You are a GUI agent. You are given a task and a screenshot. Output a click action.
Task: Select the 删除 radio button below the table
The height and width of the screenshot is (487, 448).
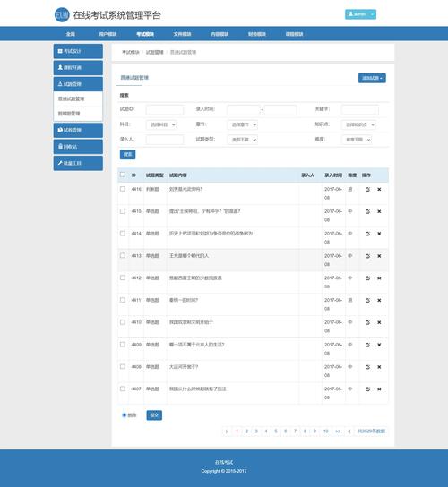click(x=124, y=415)
